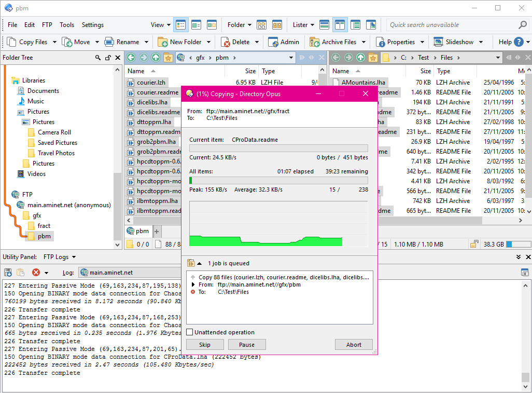This screenshot has height=393, width=532.
Task: Enable Unattended operation
Action: click(190, 332)
